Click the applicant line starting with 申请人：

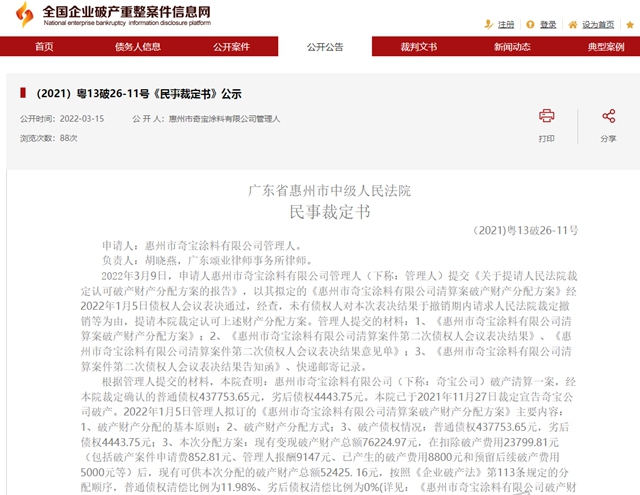click(202, 246)
